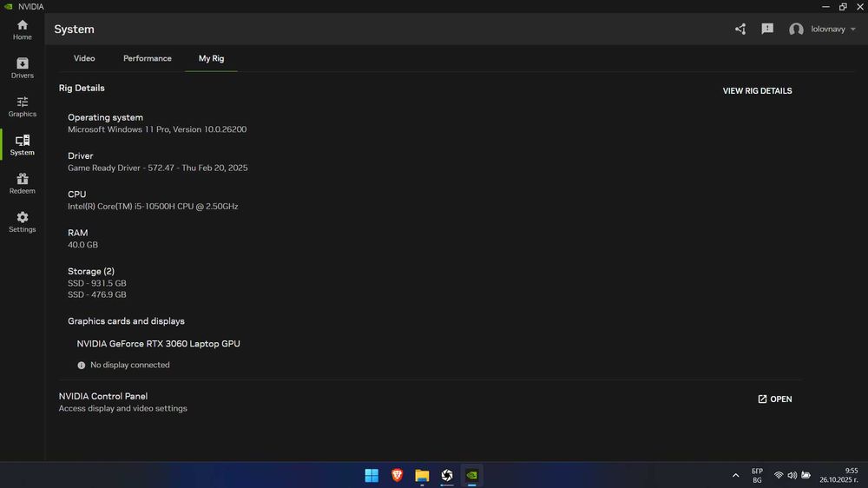Open Settings in the sidebar

23,222
